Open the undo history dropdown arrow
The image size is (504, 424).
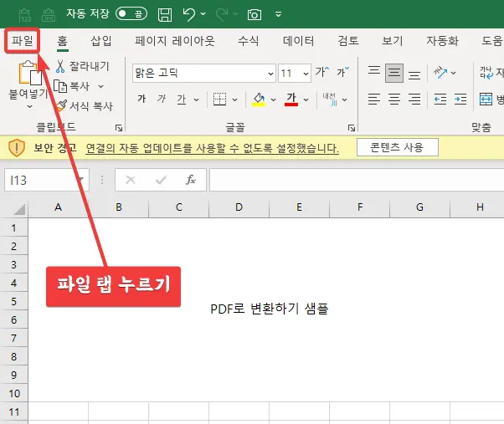coord(203,14)
